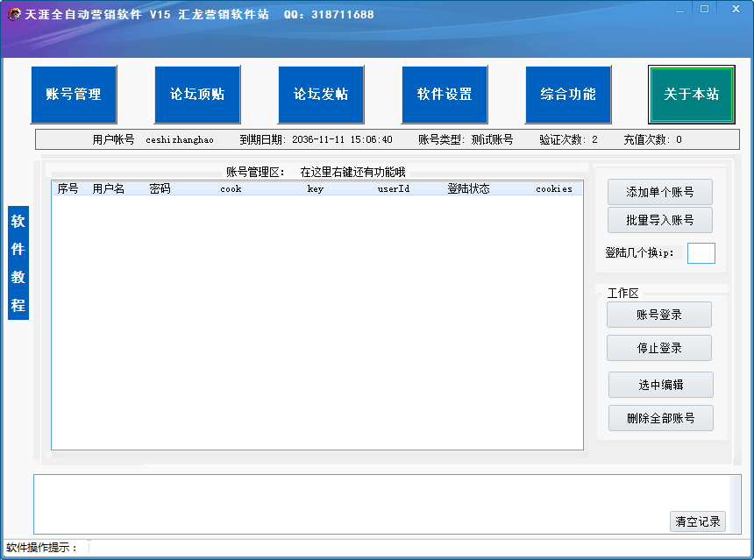Click the app icon in title bar
The width and height of the screenshot is (754, 560).
(14, 14)
